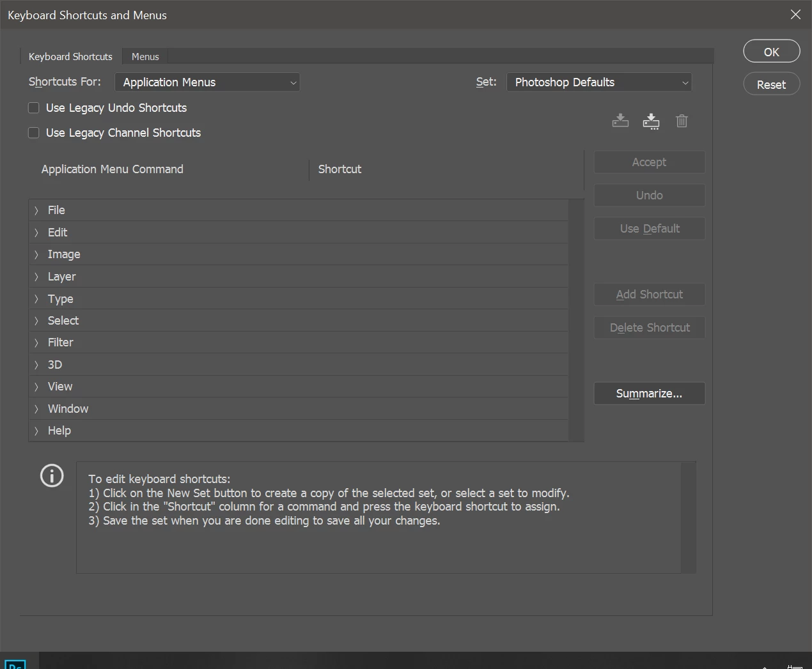This screenshot has height=669, width=812.
Task: Save all changes to current shortcut set icon
Action: click(620, 120)
